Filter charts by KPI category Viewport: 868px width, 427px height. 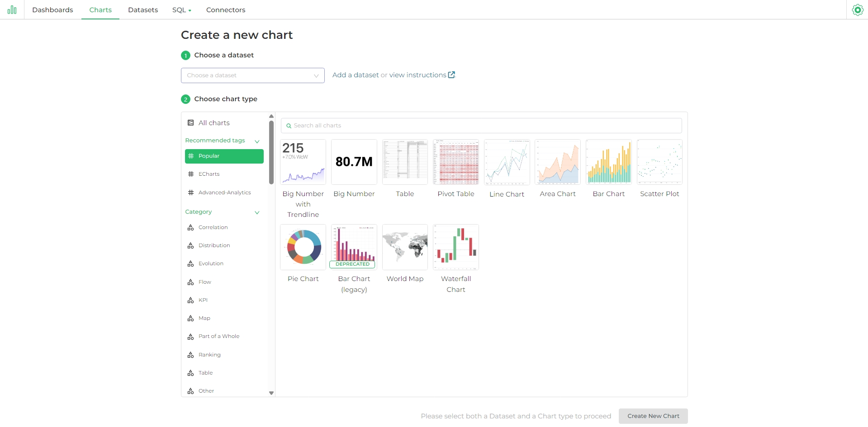coord(224,300)
